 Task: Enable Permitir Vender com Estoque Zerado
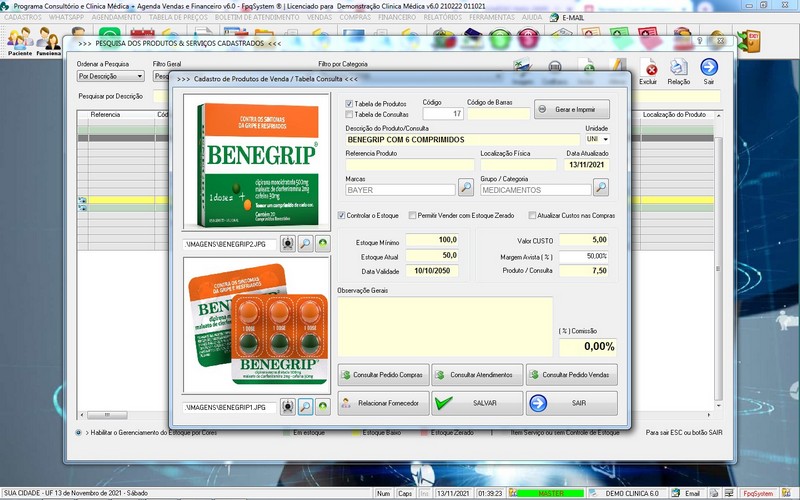click(412, 215)
